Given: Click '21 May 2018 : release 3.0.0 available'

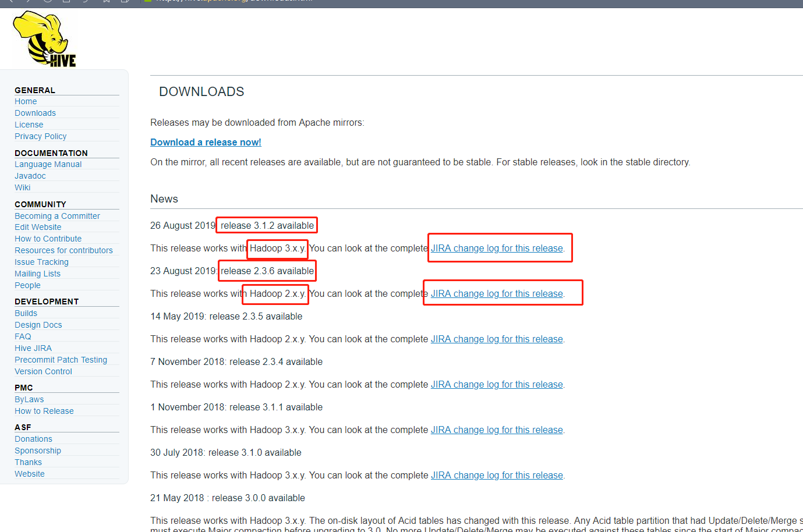Looking at the screenshot, I should click(228, 498).
